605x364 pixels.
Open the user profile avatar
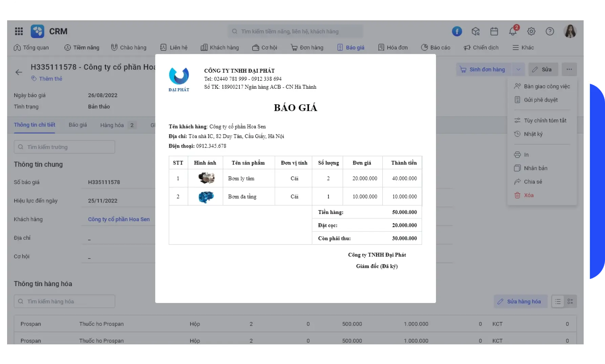[x=570, y=31]
